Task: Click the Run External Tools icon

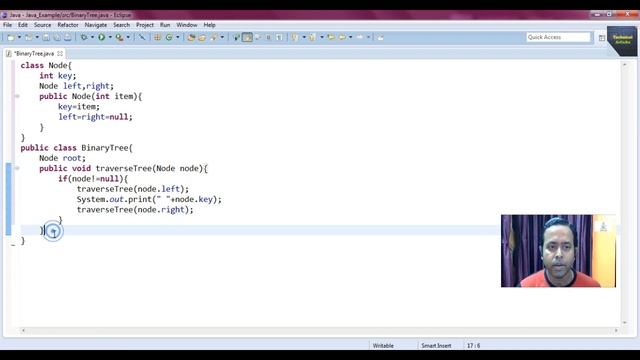Action: pos(120,37)
